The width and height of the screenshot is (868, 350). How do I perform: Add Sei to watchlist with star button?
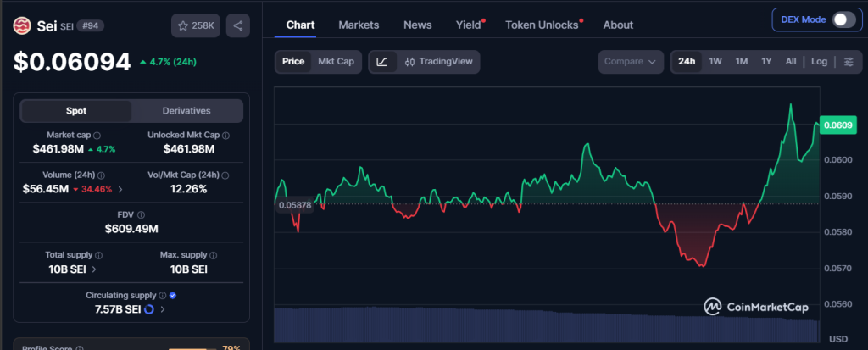(x=196, y=25)
